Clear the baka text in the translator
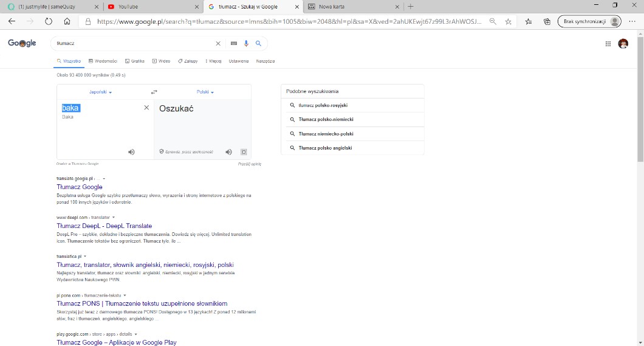Screen dimensions: 644x346 [146, 108]
